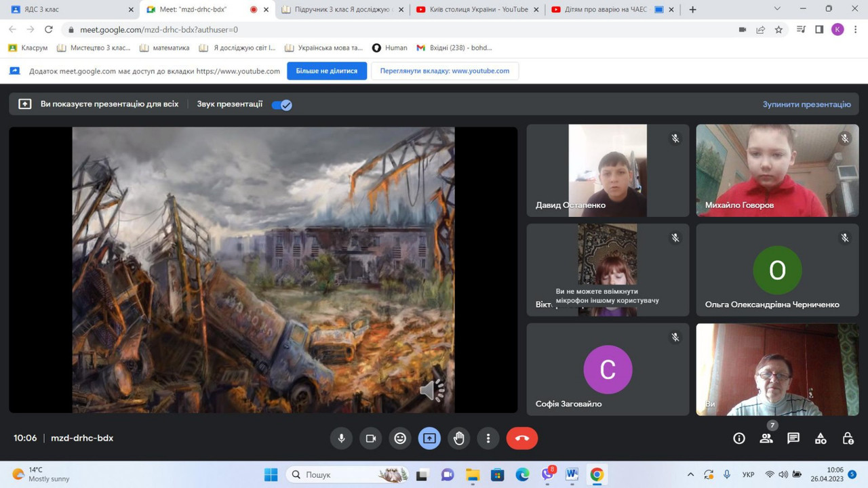This screenshot has width=868, height=488.
Task: Open File Explorer from taskbar
Action: click(x=472, y=474)
